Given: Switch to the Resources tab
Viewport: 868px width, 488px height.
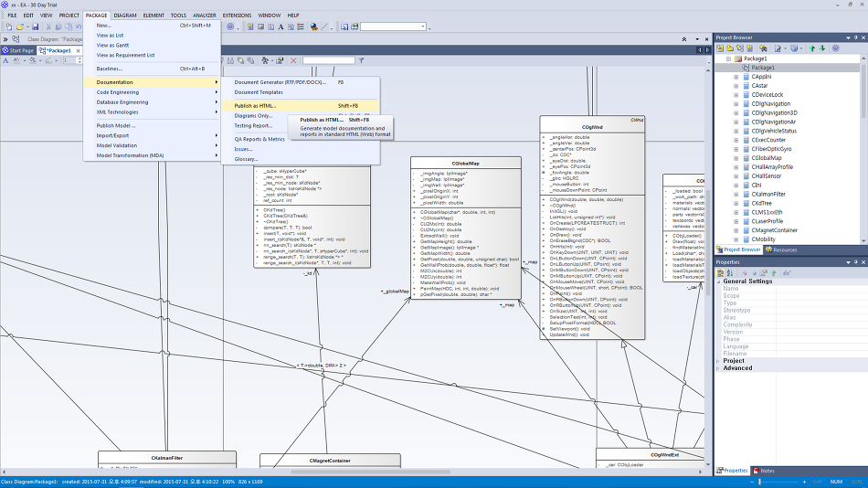Looking at the screenshot, I should pyautogui.click(x=781, y=249).
